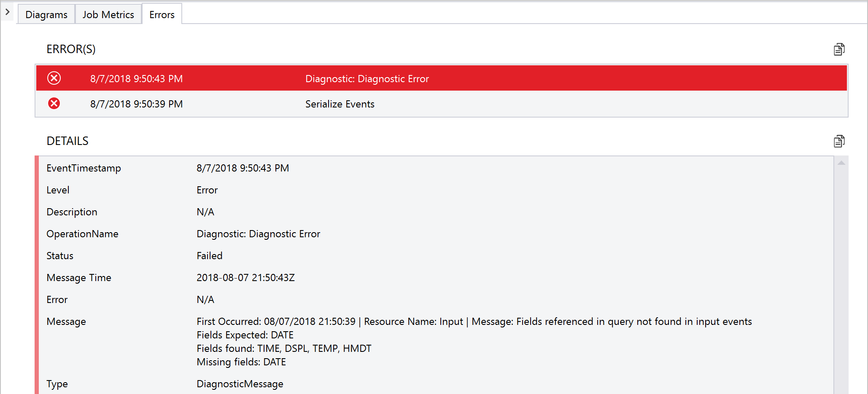
Task: Open the Job Metrics tab
Action: point(108,14)
